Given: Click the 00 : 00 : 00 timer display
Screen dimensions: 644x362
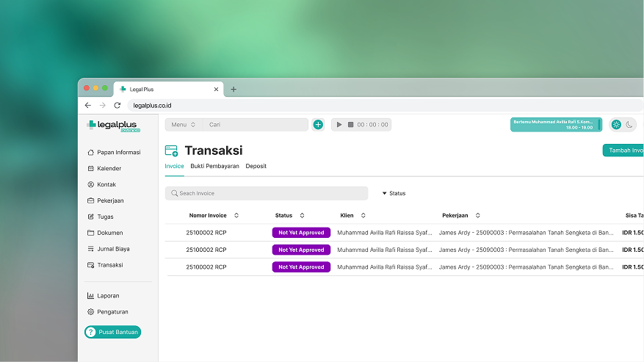Looking at the screenshot, I should pos(372,125).
